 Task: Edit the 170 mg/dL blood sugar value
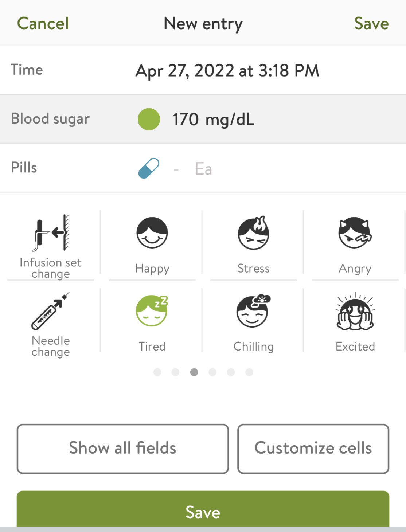(214, 120)
